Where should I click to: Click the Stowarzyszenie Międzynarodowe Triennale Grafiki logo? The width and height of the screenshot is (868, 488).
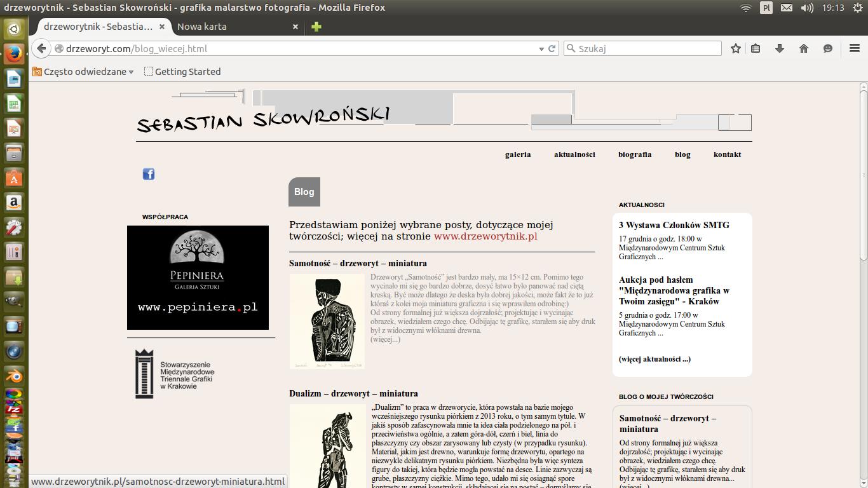coord(175,374)
